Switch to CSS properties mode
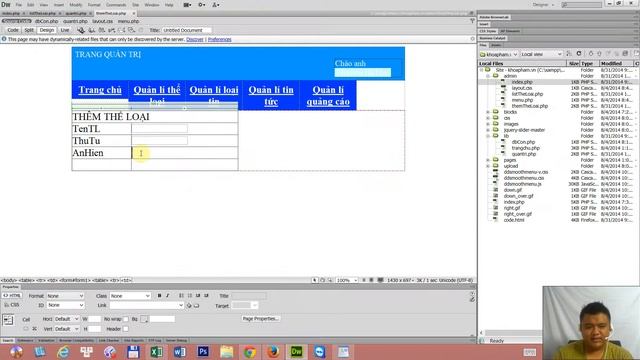 click(x=12, y=305)
